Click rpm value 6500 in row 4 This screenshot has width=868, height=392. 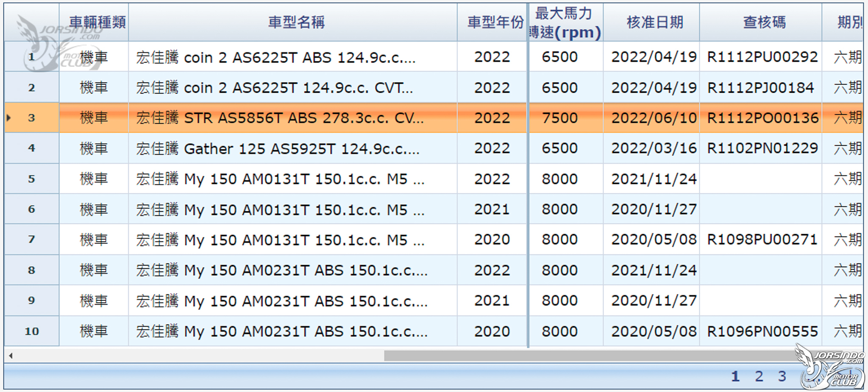point(559,148)
